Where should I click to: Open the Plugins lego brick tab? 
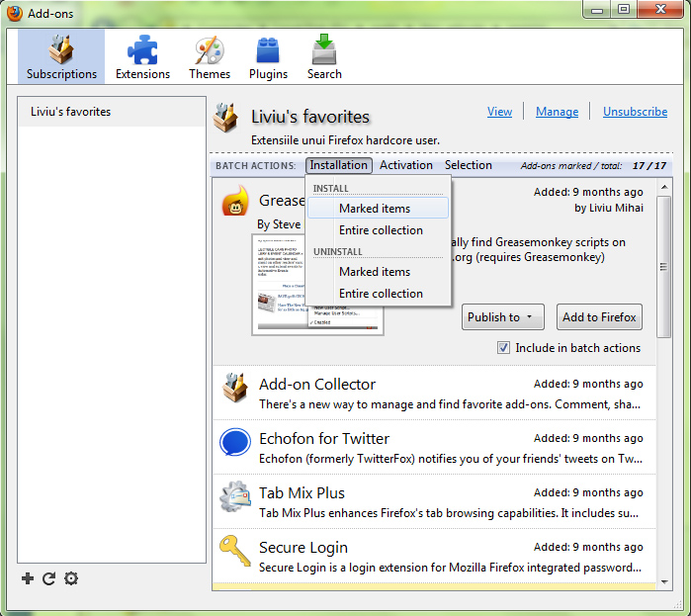[x=268, y=56]
